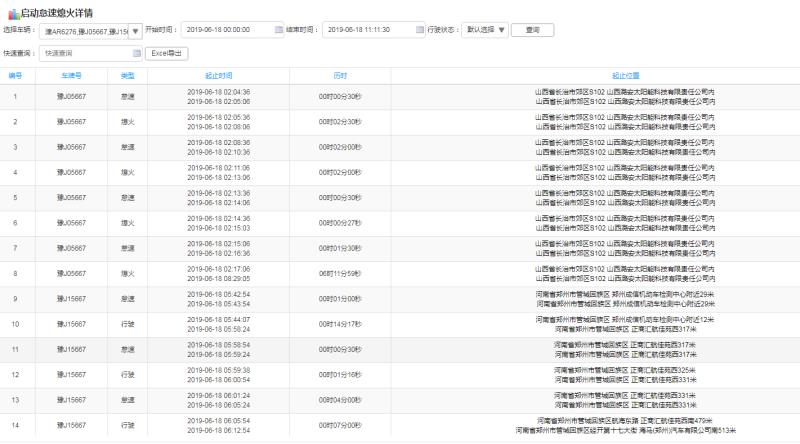The image size is (800, 444).
Task: Click the 起止位置 column header
Action: pos(625,75)
